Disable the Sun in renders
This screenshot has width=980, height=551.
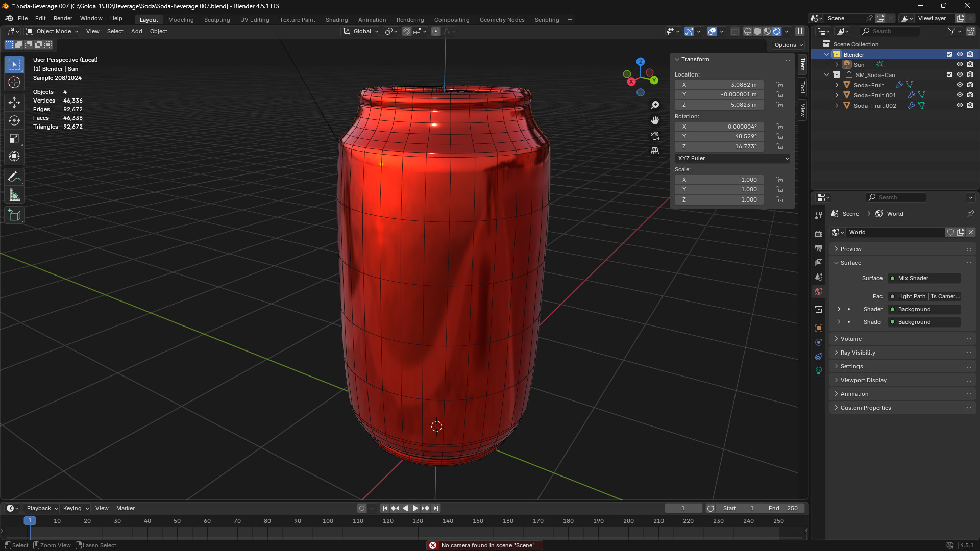point(970,64)
